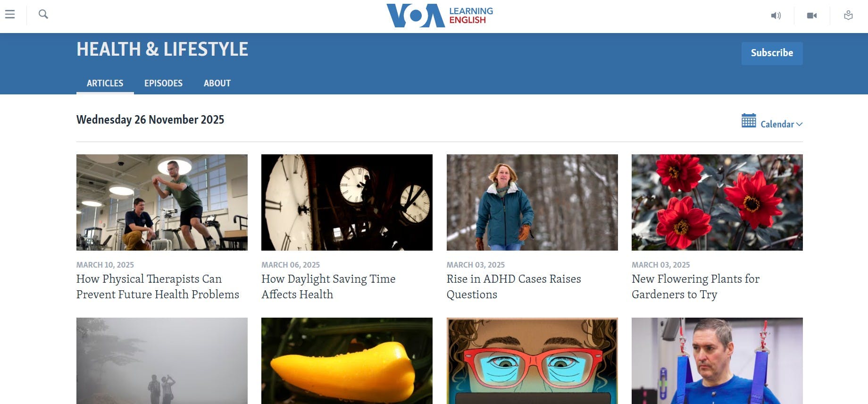
Task: Open the video camera icon in header
Action: [812, 16]
